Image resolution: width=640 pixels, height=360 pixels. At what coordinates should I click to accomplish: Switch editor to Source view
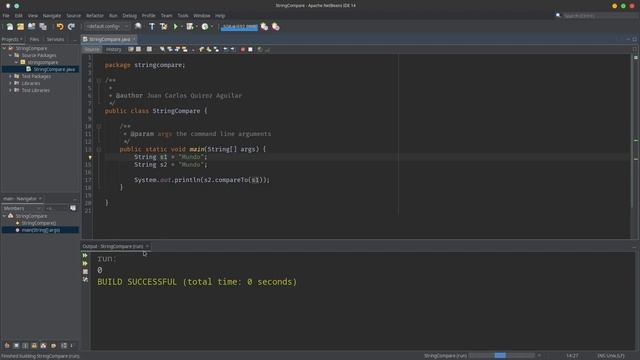92,49
